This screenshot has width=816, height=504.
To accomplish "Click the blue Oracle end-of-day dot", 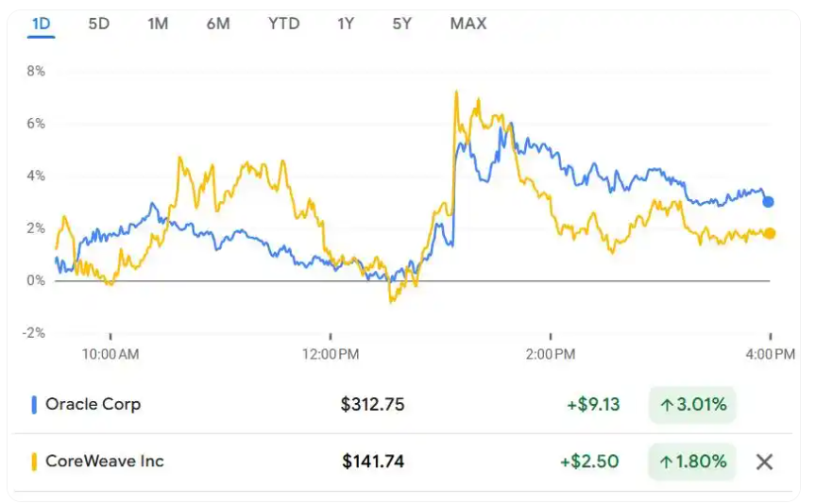I will pos(769,201).
